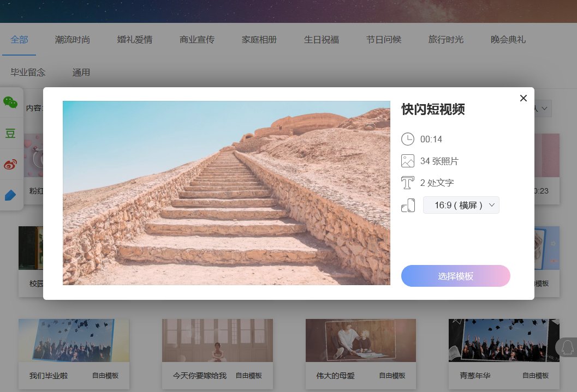Image resolution: width=577 pixels, height=392 pixels.
Task: Click the phone orientation icon in the dialog
Action: 408,205
